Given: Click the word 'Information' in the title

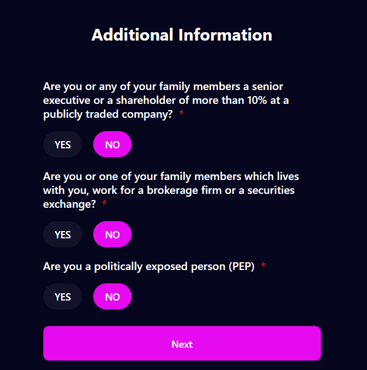Looking at the screenshot, I should [x=225, y=35].
